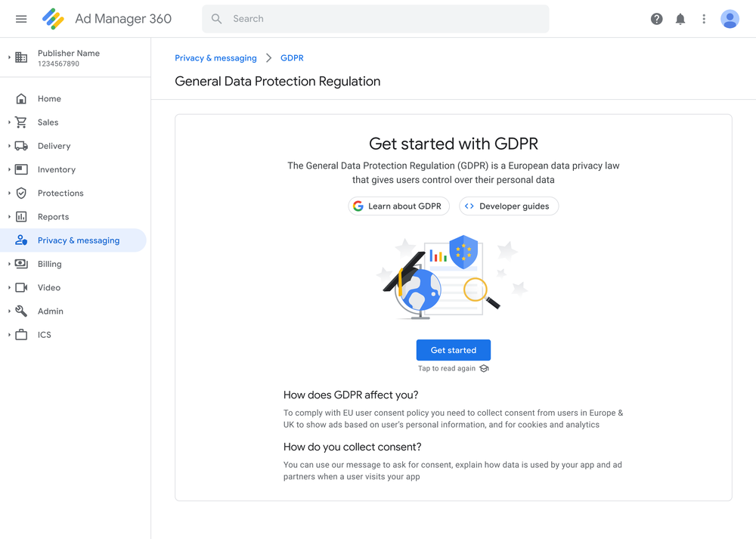Select the Video camera icon
The height and width of the screenshot is (539, 756).
click(23, 287)
